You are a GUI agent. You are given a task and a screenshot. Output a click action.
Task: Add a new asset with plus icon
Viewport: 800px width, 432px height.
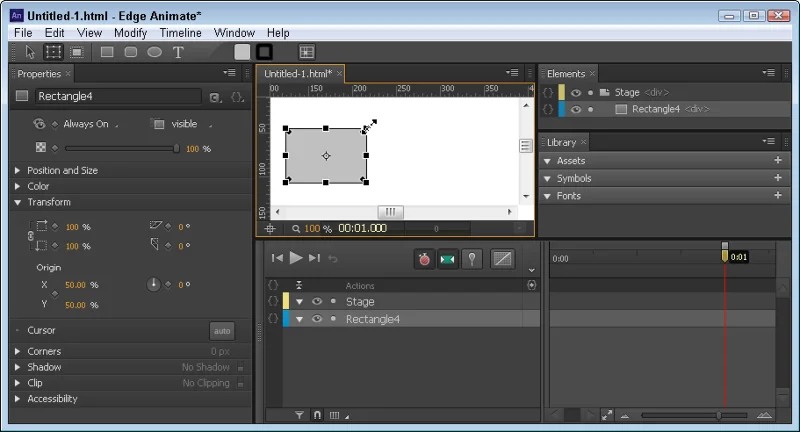tap(778, 160)
